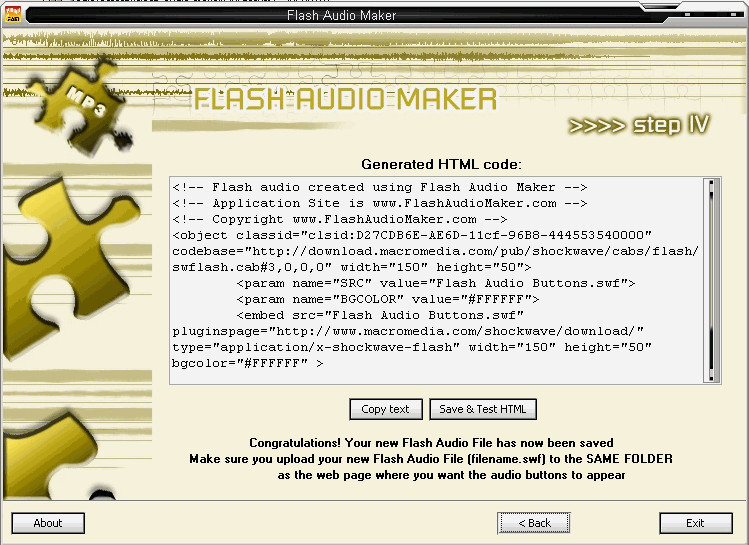Click 'Make sure you upload' instruction line
The image size is (749, 545).
pyautogui.click(x=431, y=459)
